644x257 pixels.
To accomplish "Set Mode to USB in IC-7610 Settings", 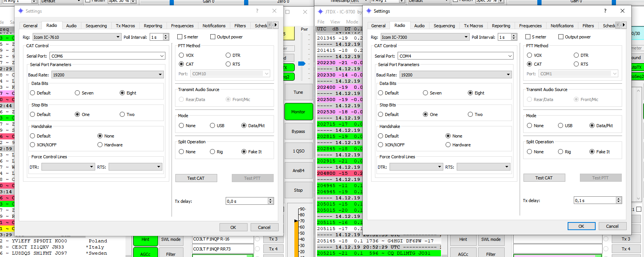I will click(213, 126).
